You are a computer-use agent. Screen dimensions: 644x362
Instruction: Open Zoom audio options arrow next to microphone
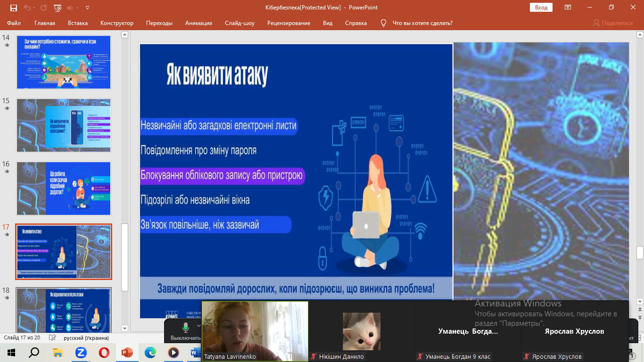[198, 326]
